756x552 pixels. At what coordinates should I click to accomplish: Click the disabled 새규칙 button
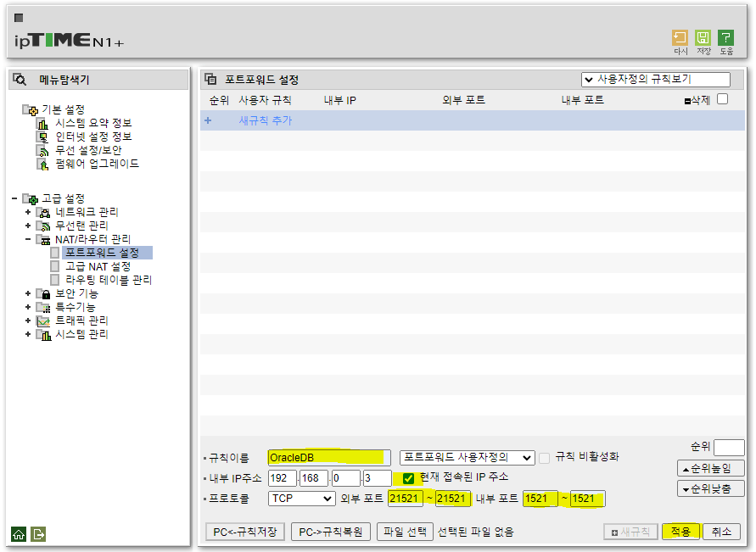(x=630, y=532)
